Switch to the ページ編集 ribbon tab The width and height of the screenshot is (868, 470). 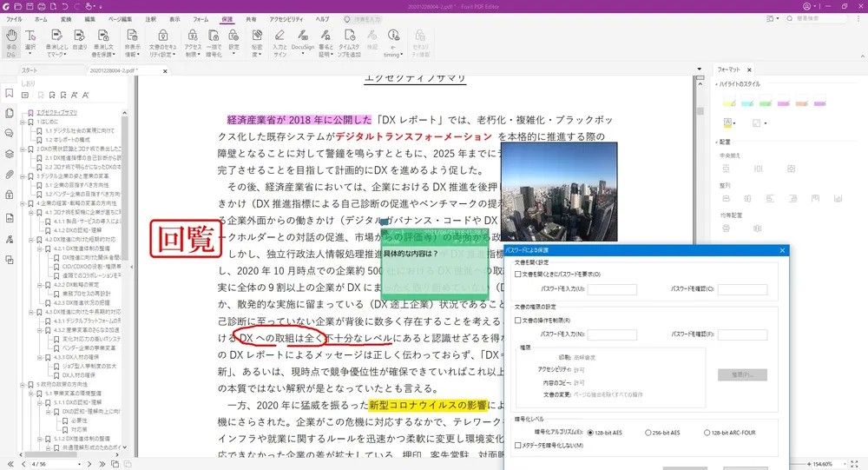tap(120, 19)
